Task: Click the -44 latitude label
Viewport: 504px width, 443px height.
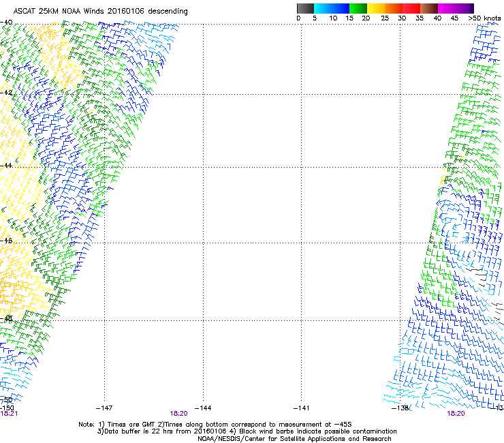Action: (x=6, y=166)
